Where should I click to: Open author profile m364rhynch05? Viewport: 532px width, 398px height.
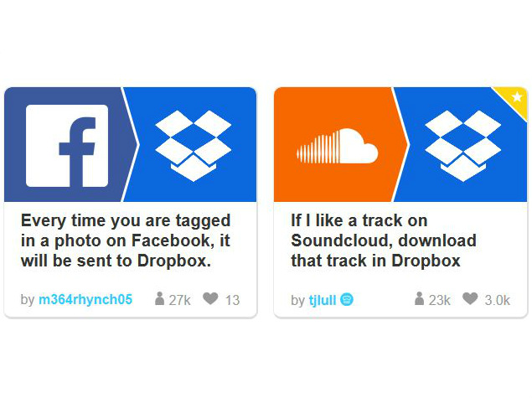tap(85, 300)
